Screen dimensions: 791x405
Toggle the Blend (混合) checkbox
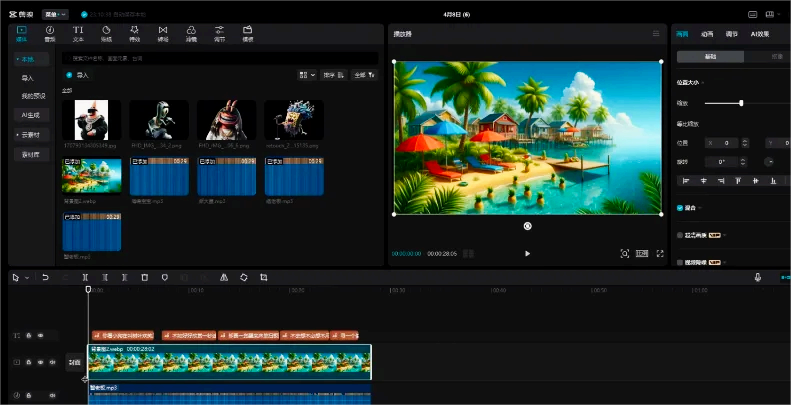[681, 208]
